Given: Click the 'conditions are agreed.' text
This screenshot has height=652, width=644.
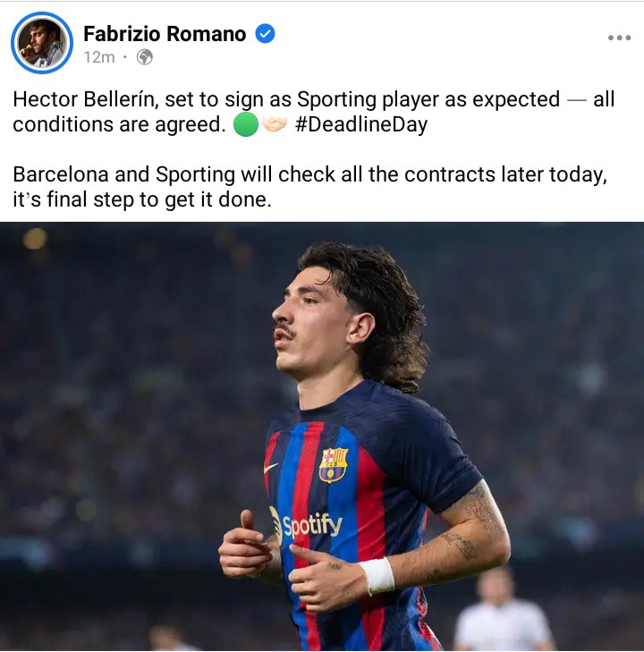Looking at the screenshot, I should (x=119, y=124).
